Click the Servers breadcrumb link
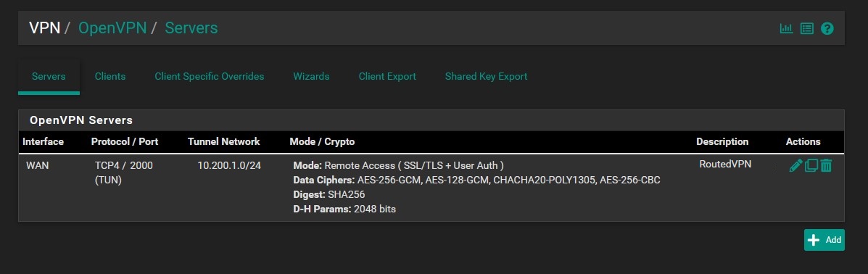 [191, 28]
